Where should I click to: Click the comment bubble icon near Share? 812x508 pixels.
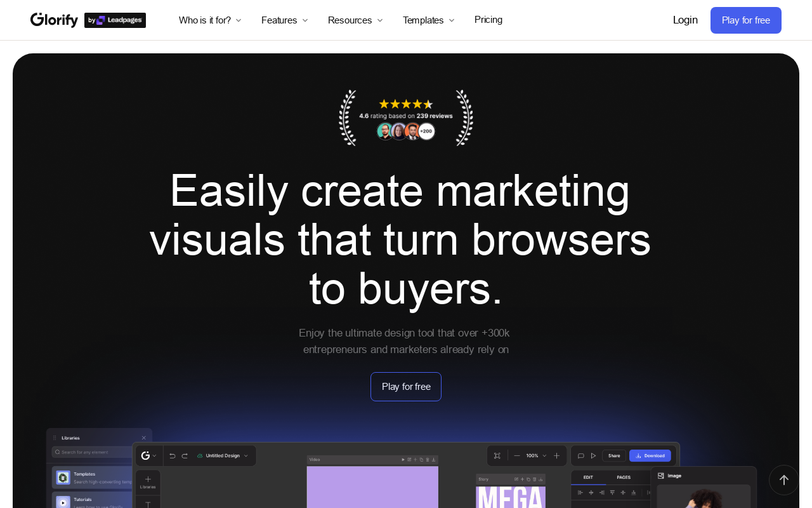pos(580,456)
